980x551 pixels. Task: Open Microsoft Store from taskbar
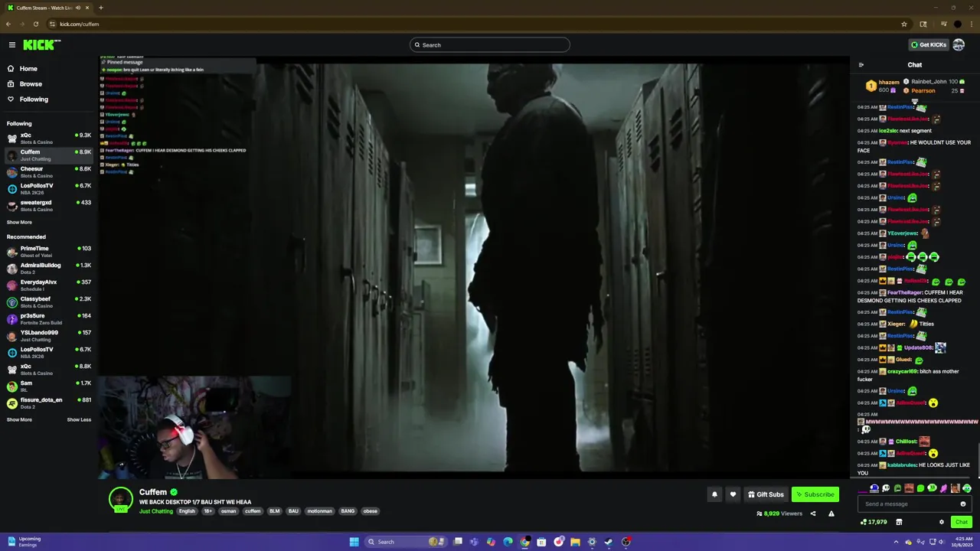click(x=541, y=542)
